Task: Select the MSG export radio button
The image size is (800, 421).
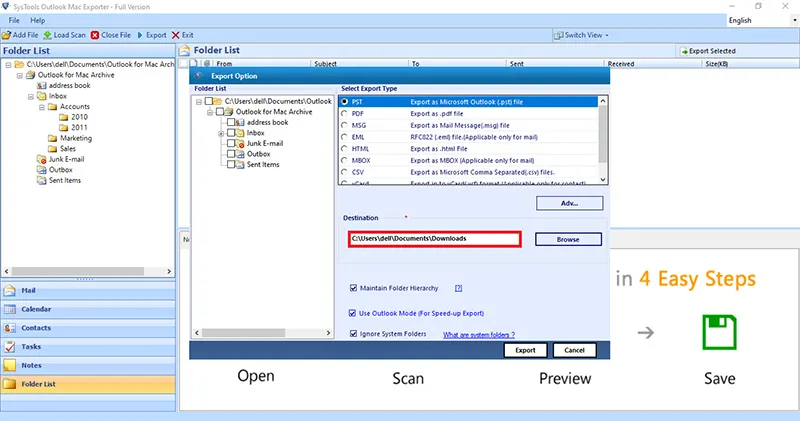Action: click(x=345, y=126)
